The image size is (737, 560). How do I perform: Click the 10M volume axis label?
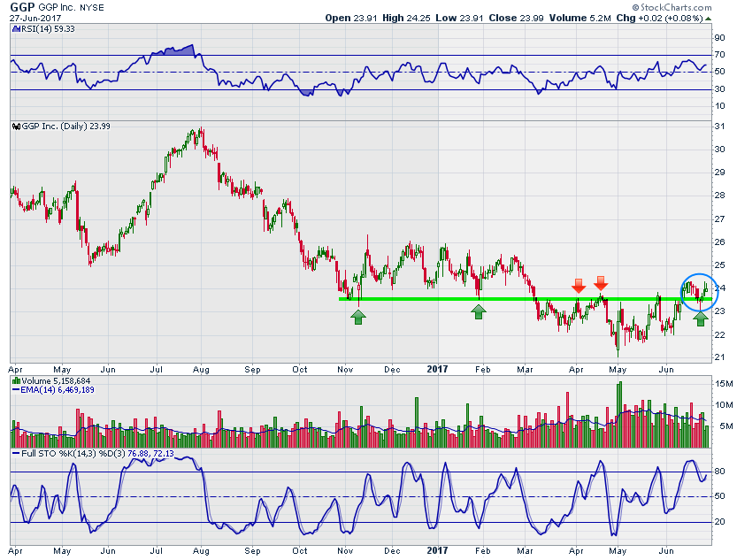(x=724, y=405)
